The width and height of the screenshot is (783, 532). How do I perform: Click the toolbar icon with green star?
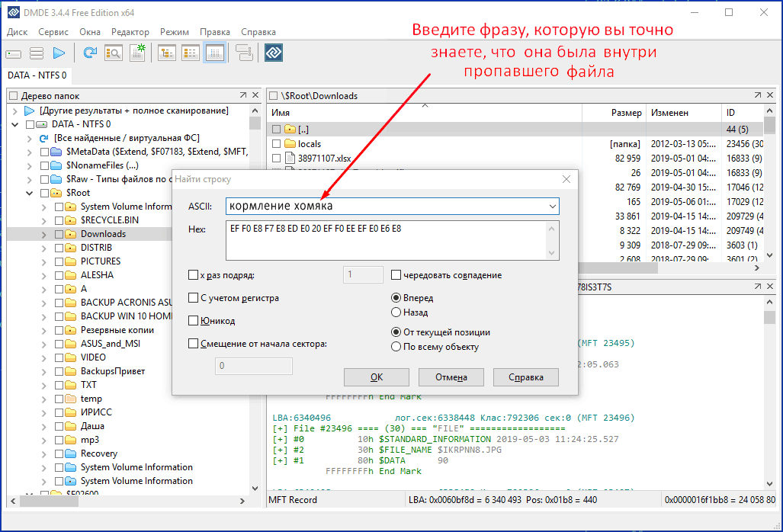137,53
